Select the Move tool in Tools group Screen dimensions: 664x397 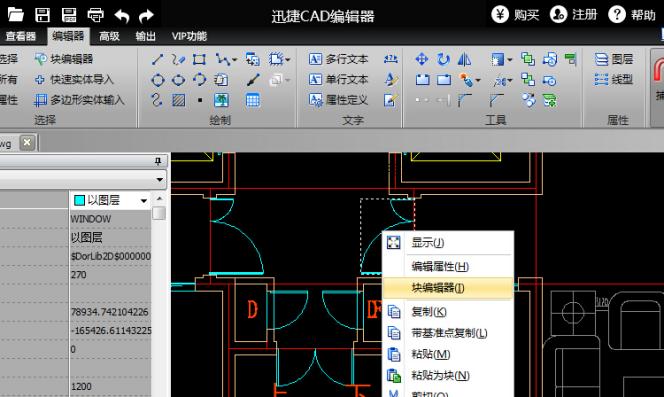coord(422,59)
